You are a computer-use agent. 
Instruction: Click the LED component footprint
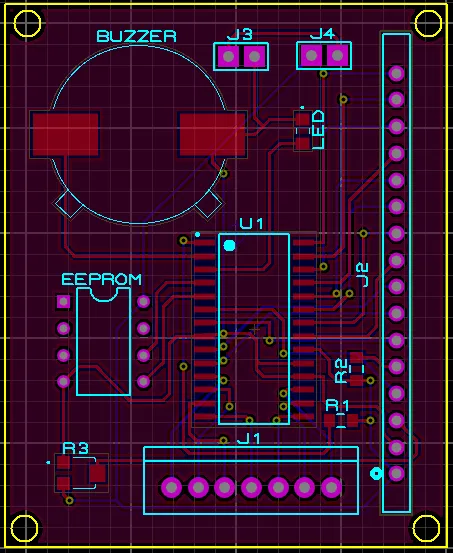point(303,131)
